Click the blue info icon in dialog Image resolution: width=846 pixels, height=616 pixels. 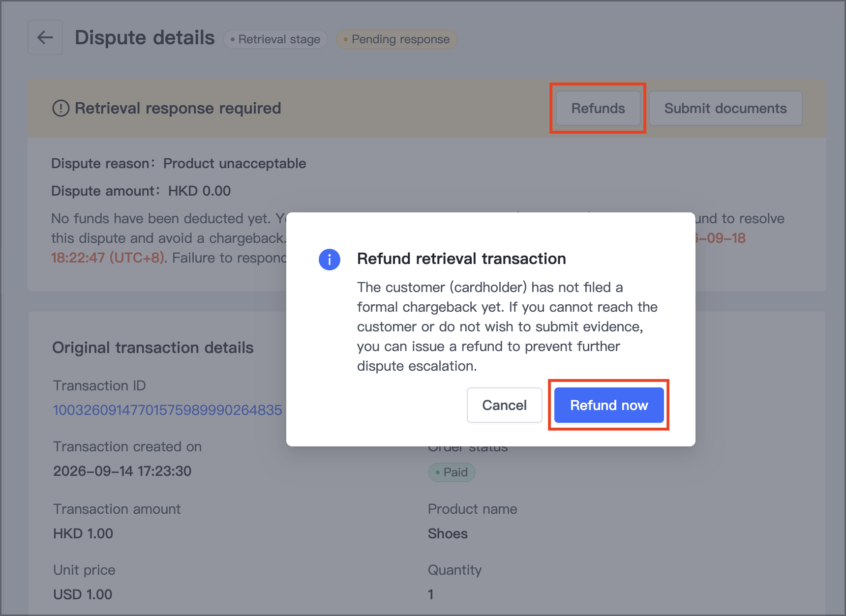click(330, 259)
